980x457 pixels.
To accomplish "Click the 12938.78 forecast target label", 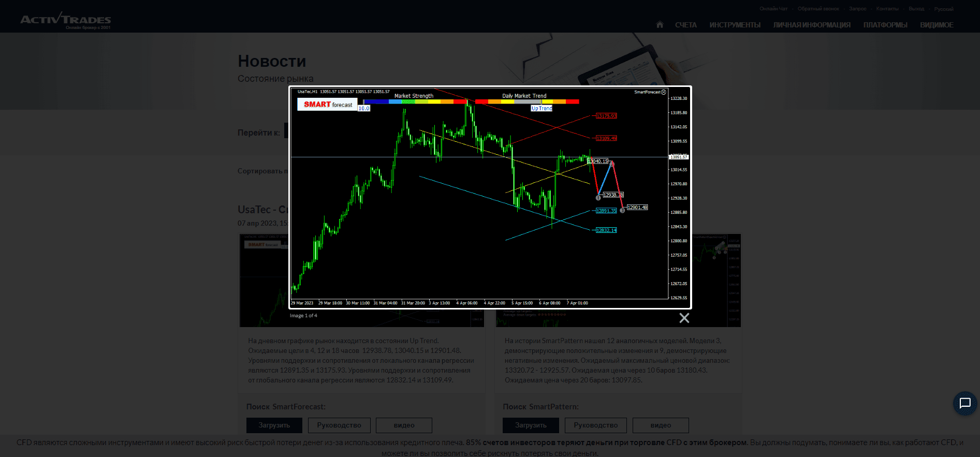I will (613, 195).
